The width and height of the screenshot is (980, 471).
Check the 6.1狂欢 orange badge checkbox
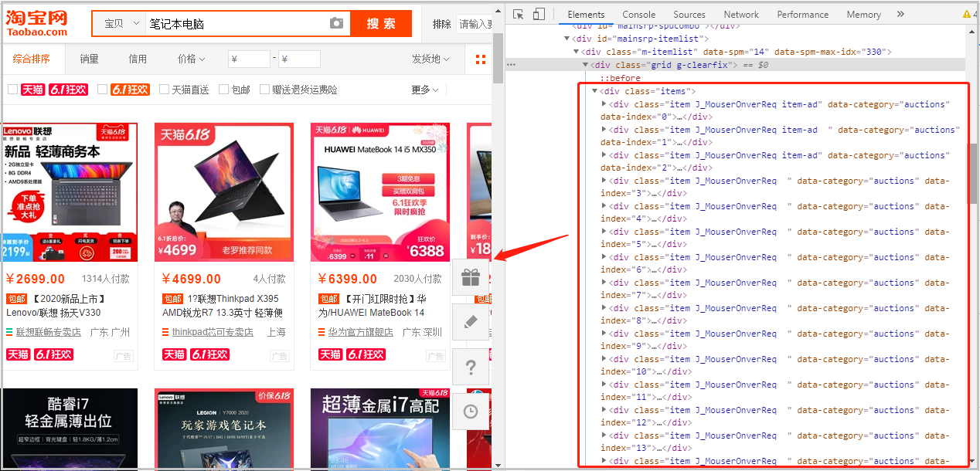tap(102, 90)
